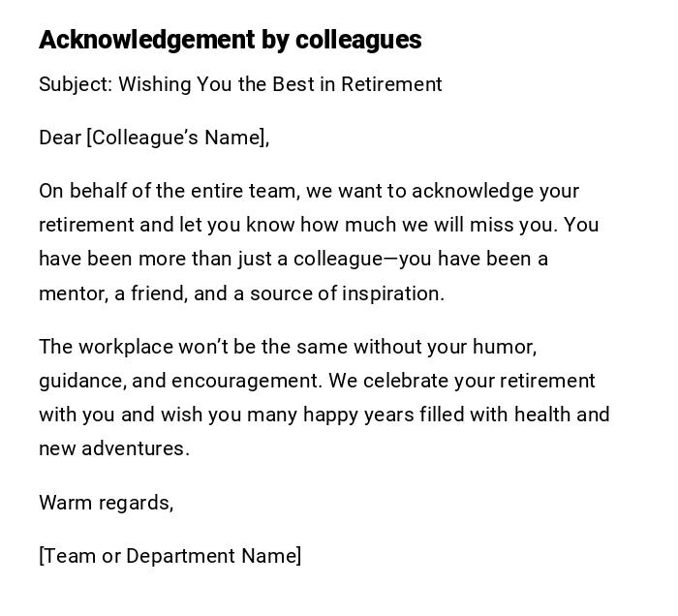
Task: Click the word "Retirement" in the subject line
Action: [x=391, y=84]
